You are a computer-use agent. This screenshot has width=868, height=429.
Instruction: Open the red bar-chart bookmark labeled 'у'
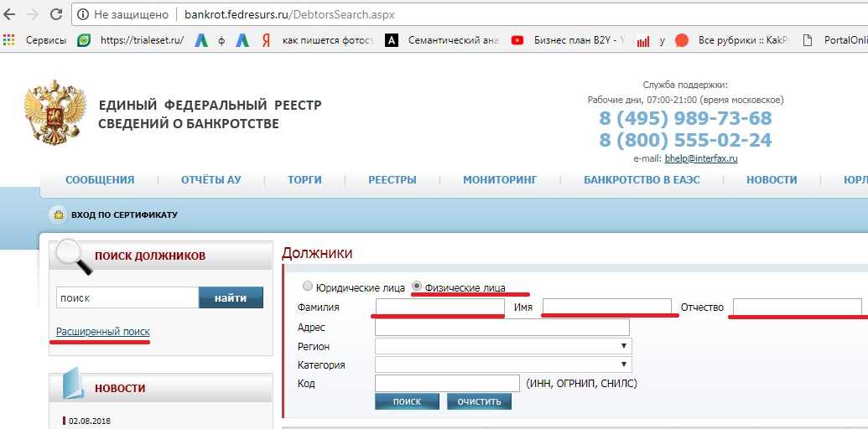(x=651, y=40)
